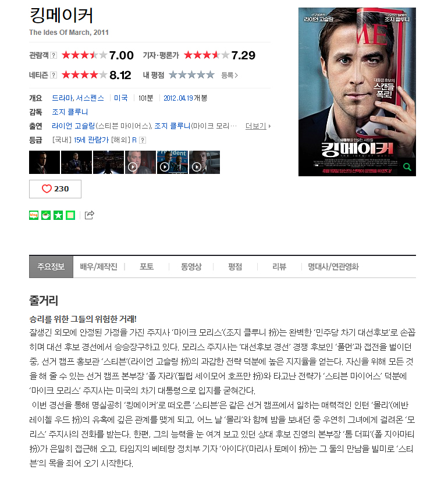Switch to the 배우/제작진 tab
448x477 pixels.
(98, 267)
